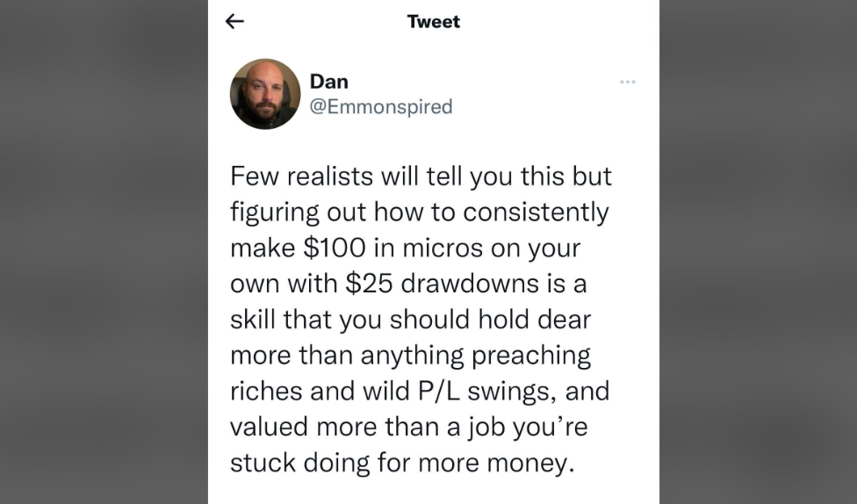Click the back arrow icon

tap(234, 22)
